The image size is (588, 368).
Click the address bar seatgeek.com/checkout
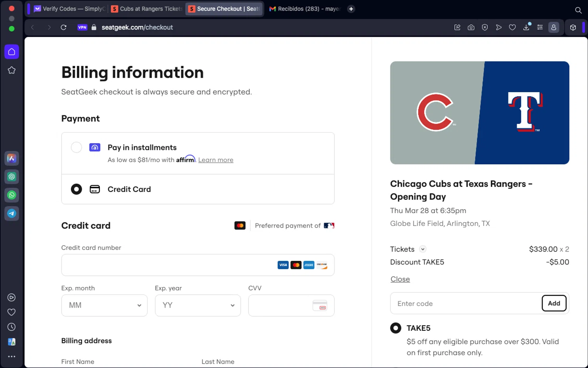[137, 27]
